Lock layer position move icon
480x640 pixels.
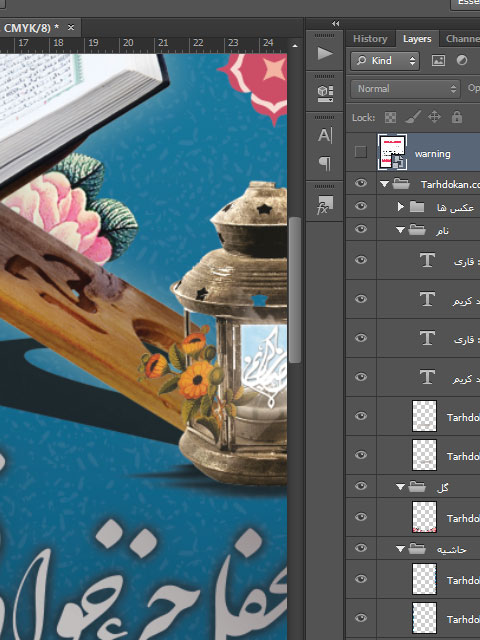pyautogui.click(x=434, y=118)
